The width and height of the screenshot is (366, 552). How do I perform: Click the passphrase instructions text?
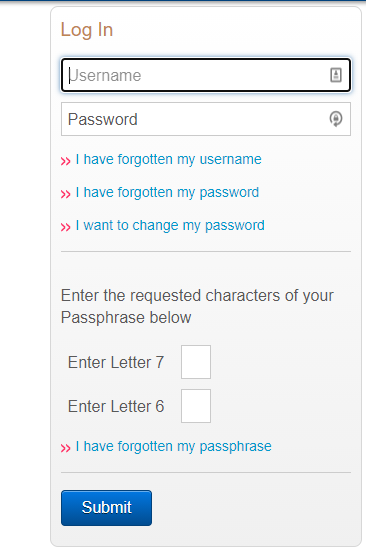tap(197, 306)
